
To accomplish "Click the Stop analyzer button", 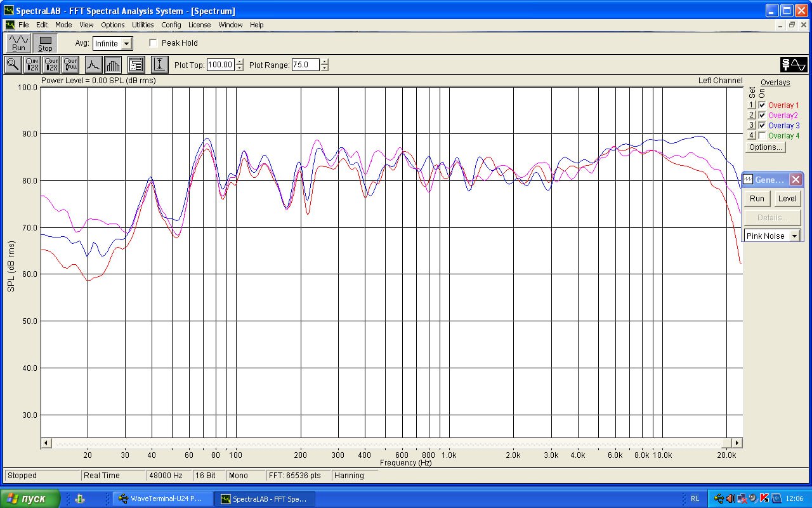I will [x=45, y=43].
